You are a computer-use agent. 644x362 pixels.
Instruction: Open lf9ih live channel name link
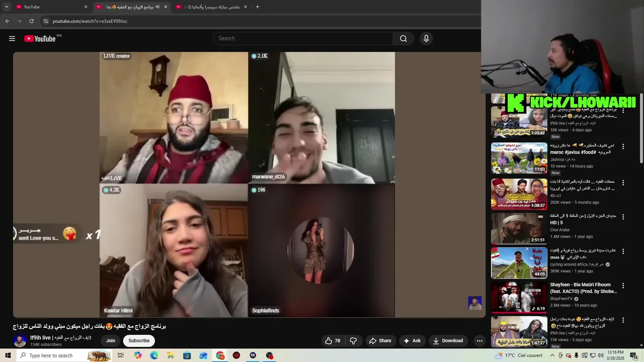coord(61,338)
